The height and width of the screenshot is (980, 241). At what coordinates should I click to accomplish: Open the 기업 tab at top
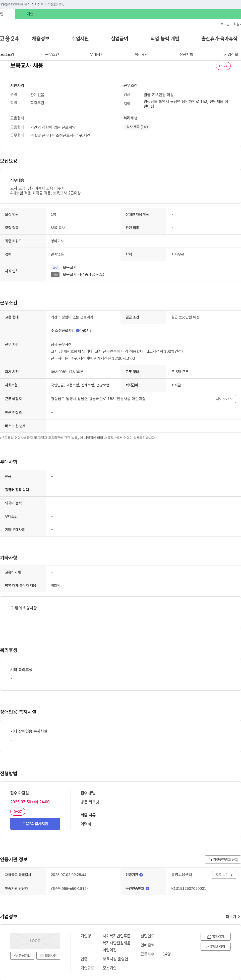30,14
